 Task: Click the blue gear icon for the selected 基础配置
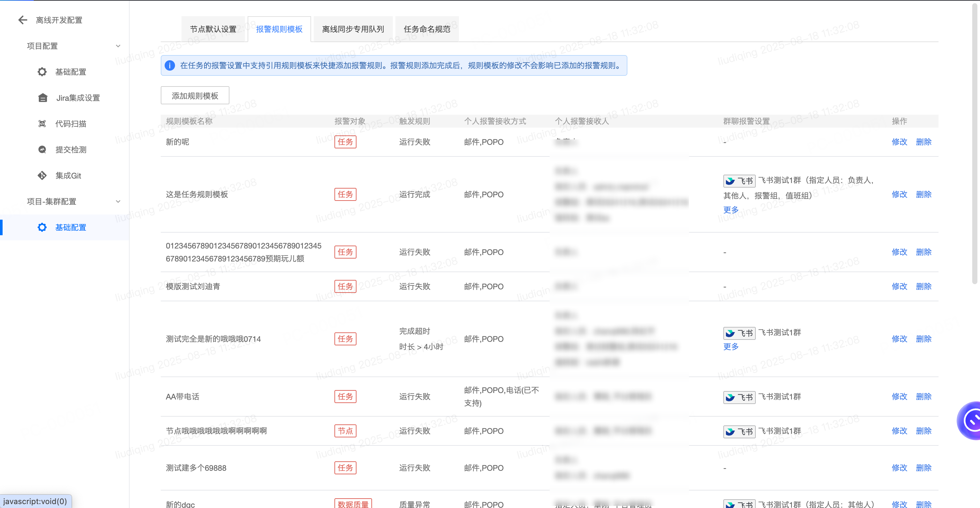tap(42, 227)
